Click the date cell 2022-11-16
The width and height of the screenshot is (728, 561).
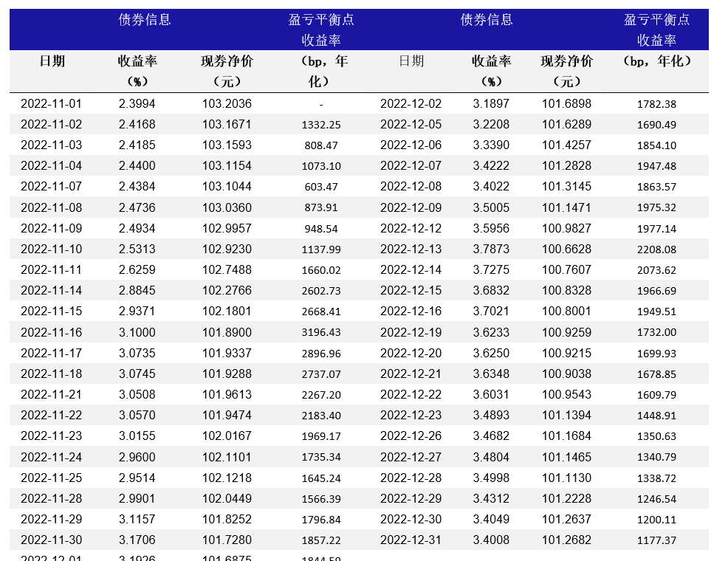tap(53, 332)
